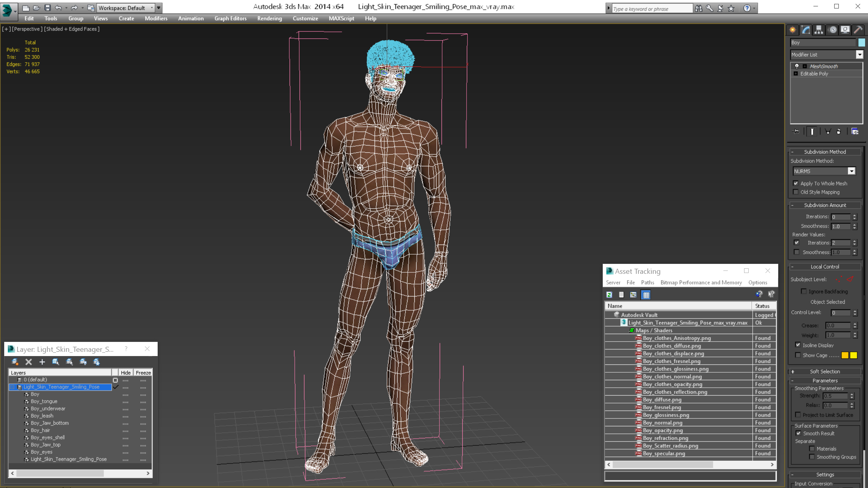Click Hide column header in Layer dialog
Screen dimensions: 868x488
tap(126, 373)
